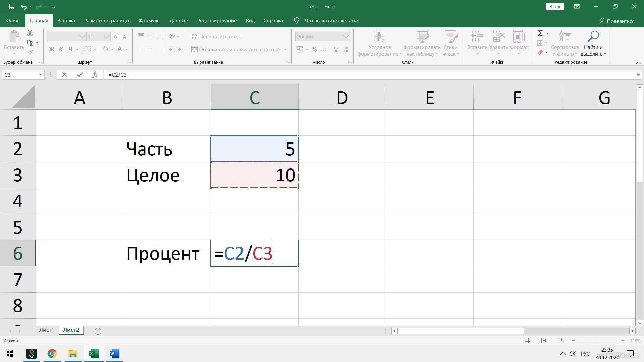Switch to Page Break Preview in status bar

[561, 341]
